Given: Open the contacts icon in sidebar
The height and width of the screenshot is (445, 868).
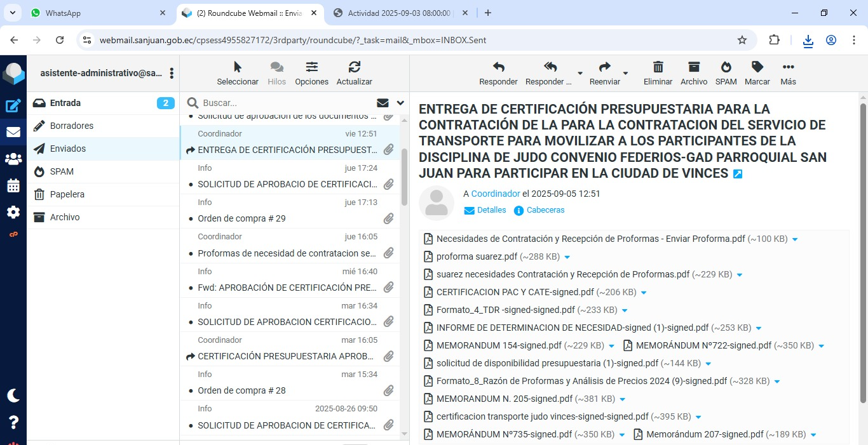Looking at the screenshot, I should point(13,159).
